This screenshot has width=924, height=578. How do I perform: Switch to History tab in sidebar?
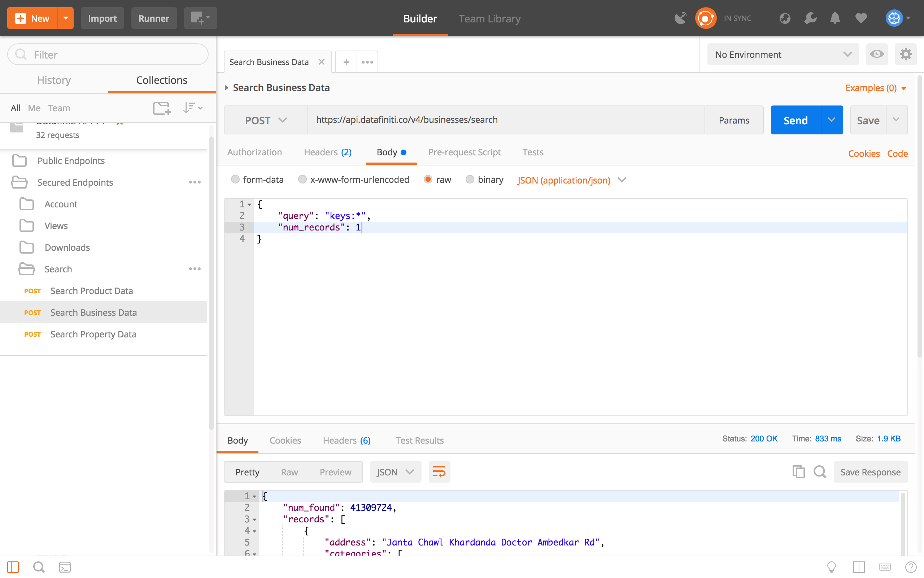tap(54, 80)
